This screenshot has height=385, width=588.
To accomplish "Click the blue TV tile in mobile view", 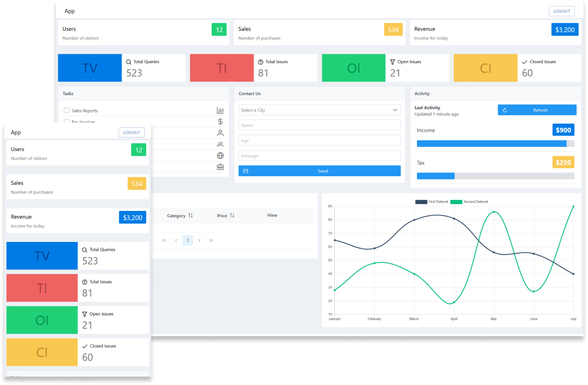I will pos(42,256).
